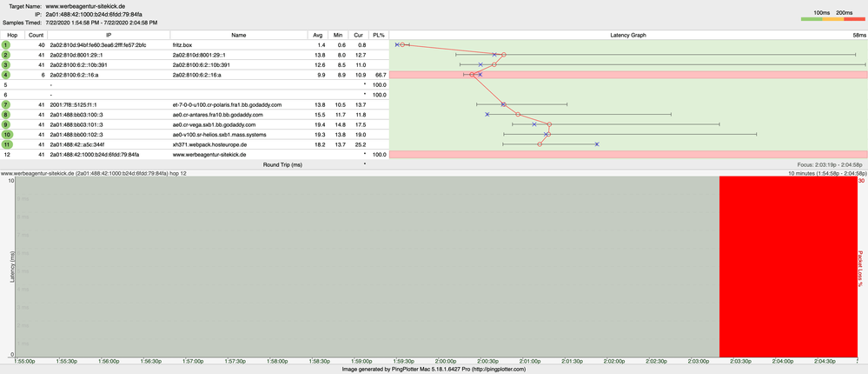
Task: Select www.werbeagentur-sitekick.de in the hop 12 row
Action: tap(209, 155)
